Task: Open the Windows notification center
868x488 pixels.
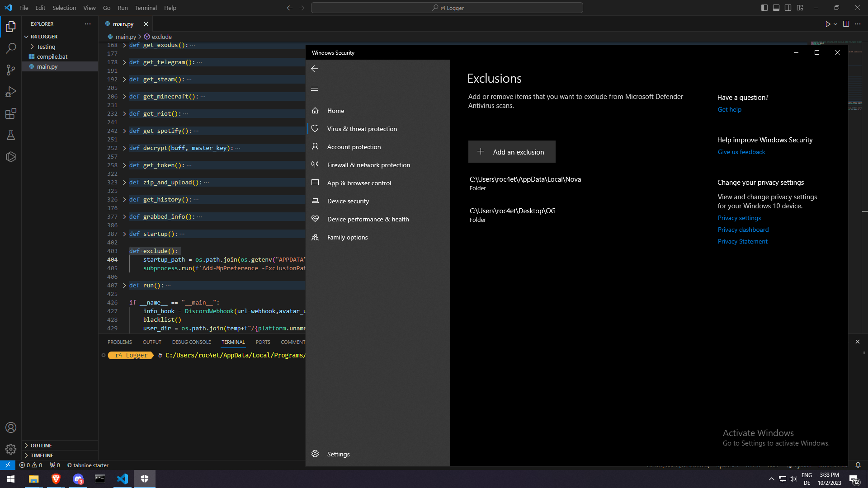Action: [x=854, y=479]
